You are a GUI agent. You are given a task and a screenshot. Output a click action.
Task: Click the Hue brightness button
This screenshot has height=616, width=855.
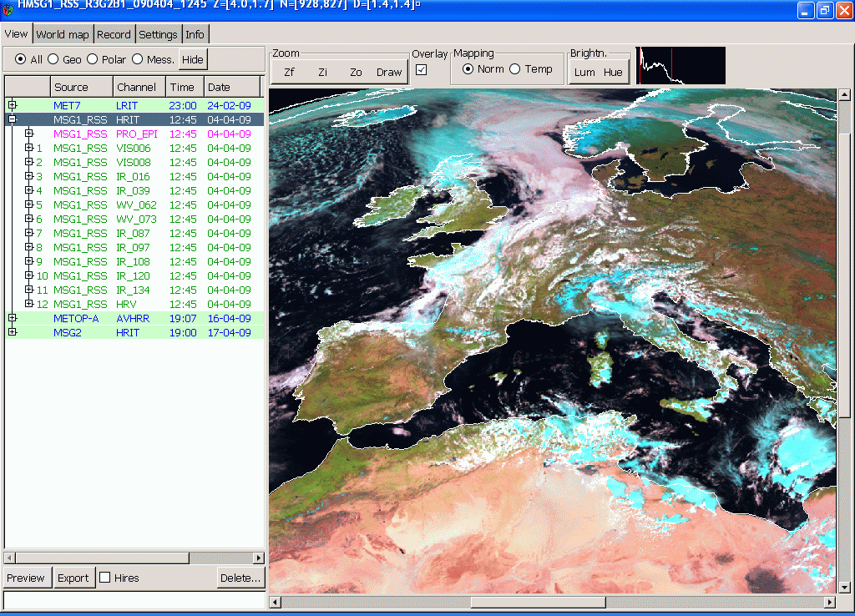(x=613, y=73)
